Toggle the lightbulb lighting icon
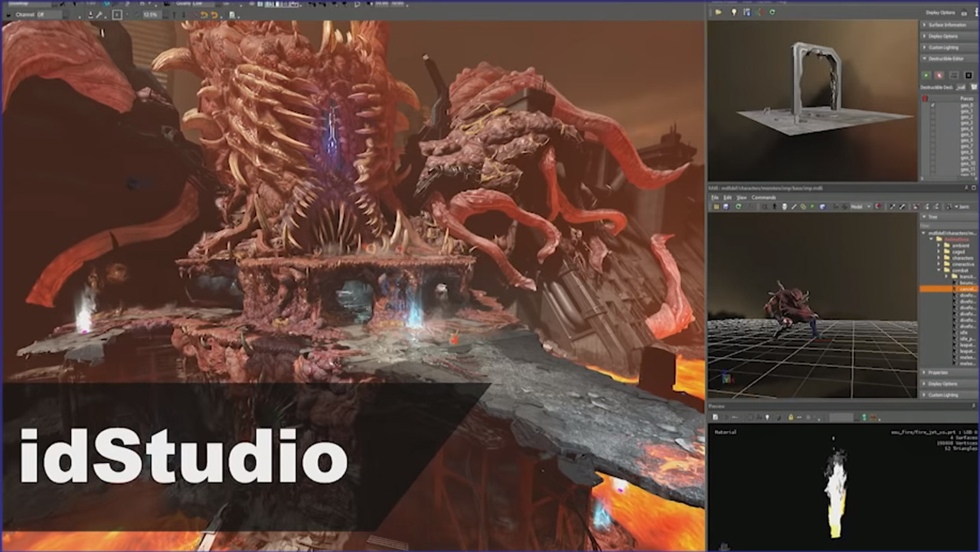The width and height of the screenshot is (980, 552). tap(733, 12)
